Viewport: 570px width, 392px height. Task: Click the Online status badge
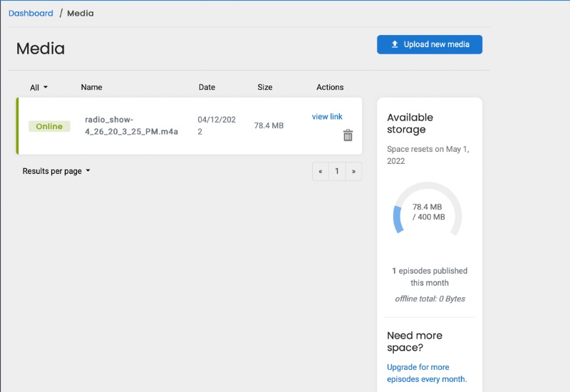49,126
